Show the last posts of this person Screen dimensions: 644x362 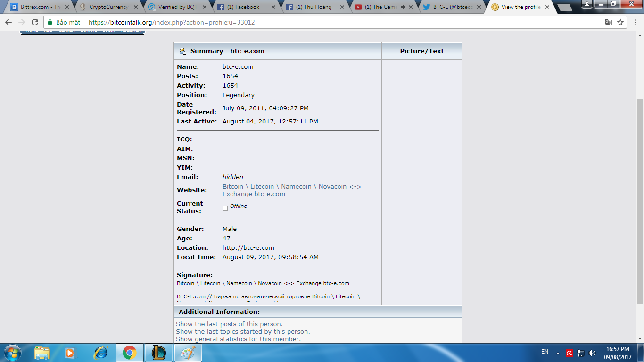pyautogui.click(x=229, y=324)
